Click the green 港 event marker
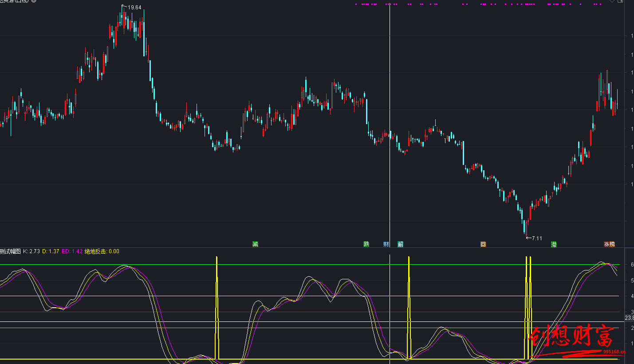Viewport: 634px width, 364px height. (554, 244)
